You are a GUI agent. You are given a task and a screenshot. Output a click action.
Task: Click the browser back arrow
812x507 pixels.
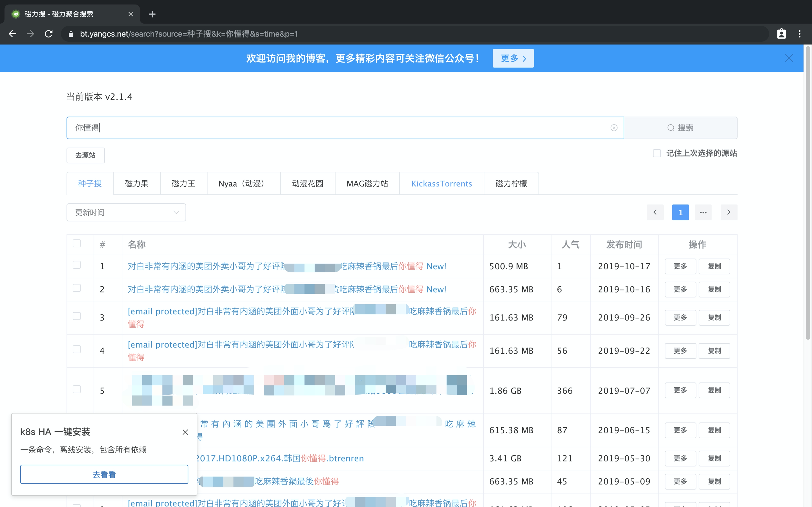click(12, 34)
